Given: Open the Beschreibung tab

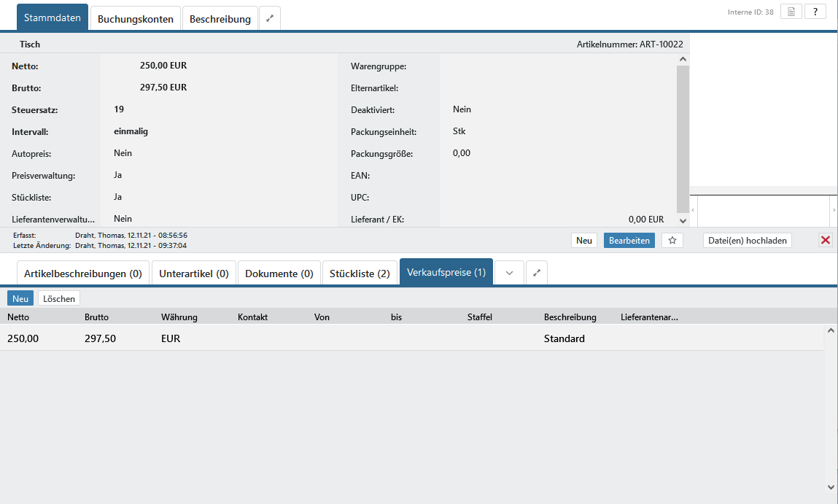Looking at the screenshot, I should [220, 19].
